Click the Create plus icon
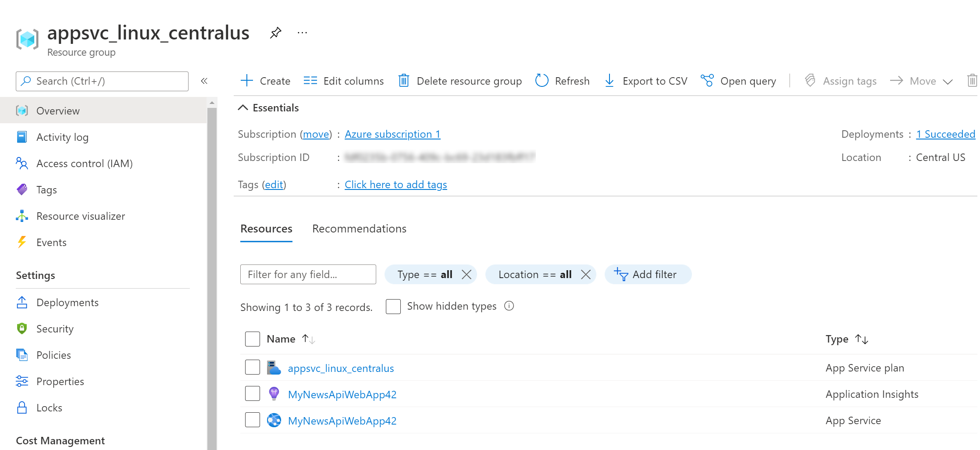Image resolution: width=980 pixels, height=450 pixels. pos(247,81)
